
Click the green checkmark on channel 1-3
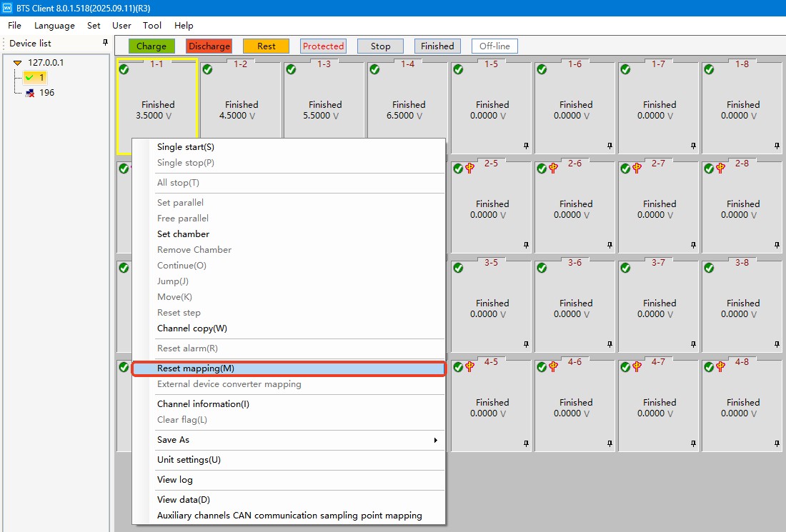[x=291, y=69]
